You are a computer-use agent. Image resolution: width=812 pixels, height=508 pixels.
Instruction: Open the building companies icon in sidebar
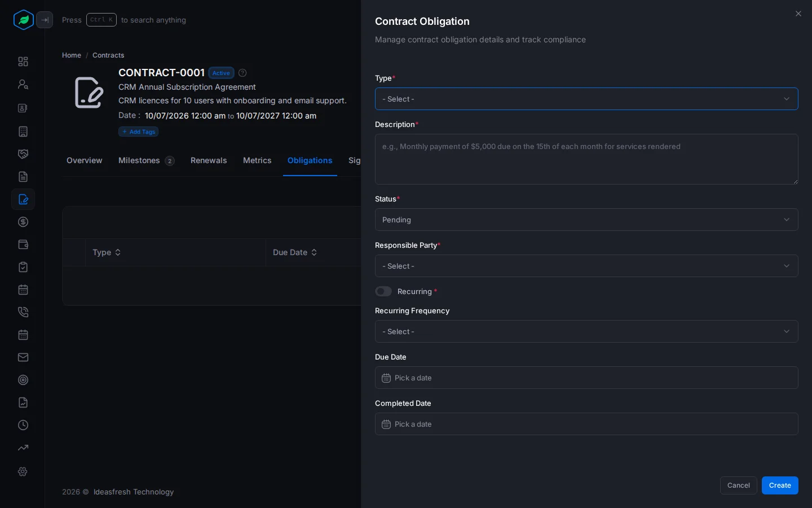23,132
